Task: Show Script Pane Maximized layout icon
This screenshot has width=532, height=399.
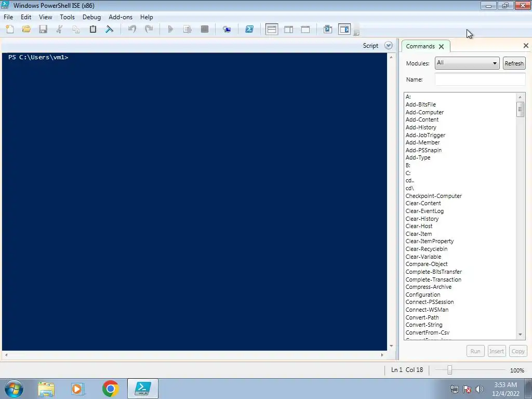Action: (305, 29)
